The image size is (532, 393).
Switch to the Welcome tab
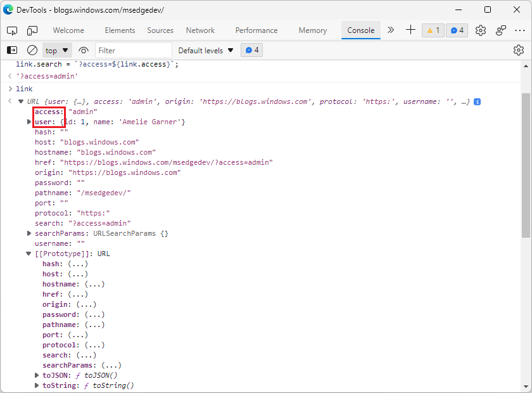(x=68, y=30)
